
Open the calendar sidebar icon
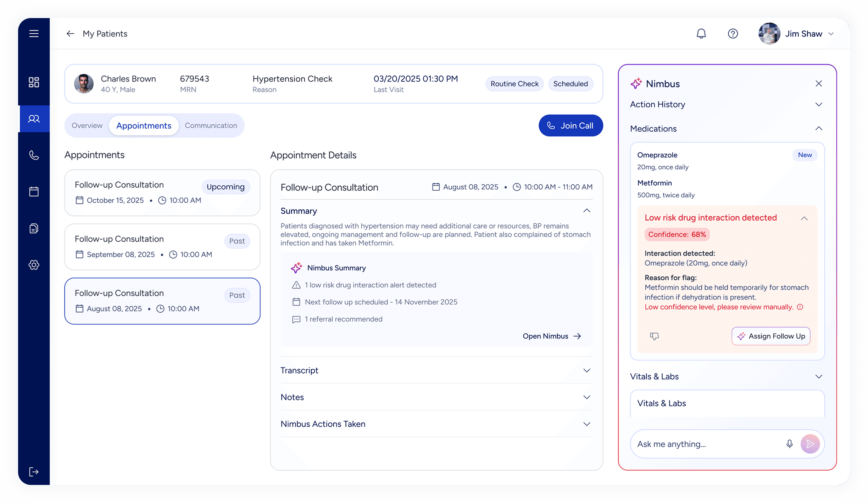coord(34,192)
